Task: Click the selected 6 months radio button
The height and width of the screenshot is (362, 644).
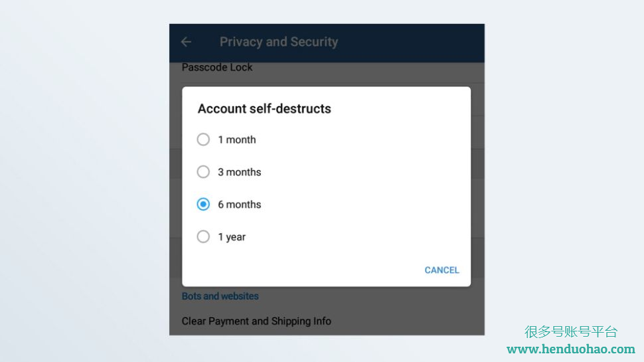Action: (203, 204)
